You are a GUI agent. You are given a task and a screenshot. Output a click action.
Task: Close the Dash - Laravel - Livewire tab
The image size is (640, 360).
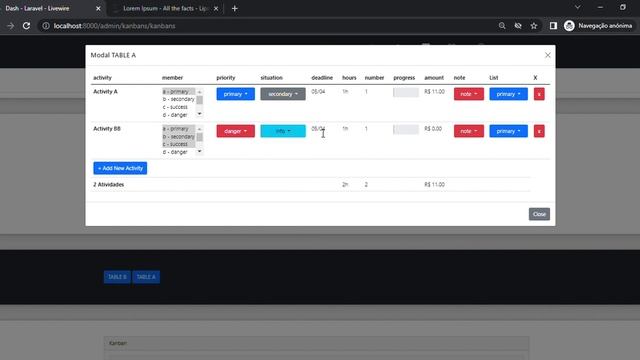click(98, 8)
